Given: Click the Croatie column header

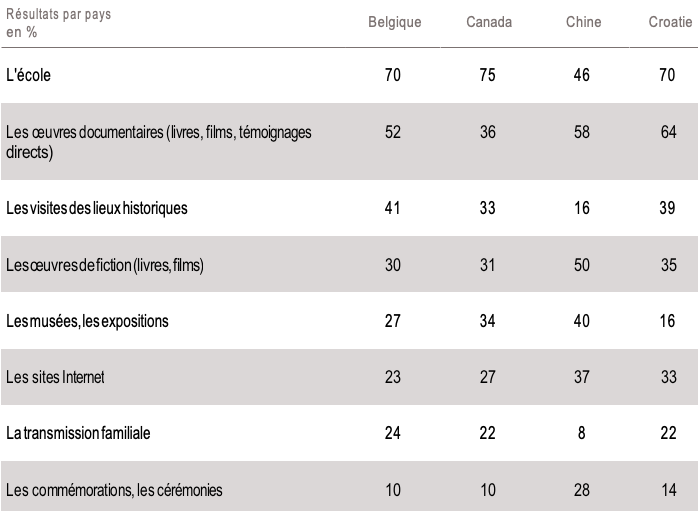Looking at the screenshot, I should pyautogui.click(x=669, y=22).
